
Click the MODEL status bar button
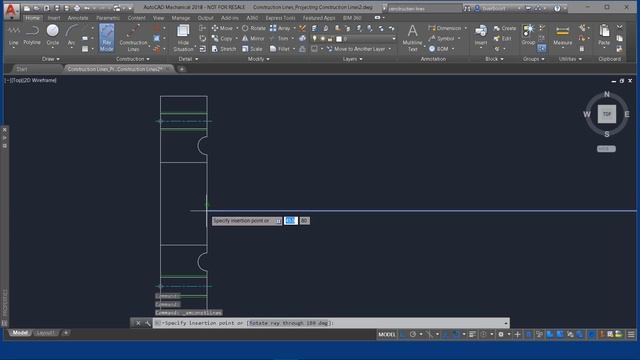(x=387, y=335)
